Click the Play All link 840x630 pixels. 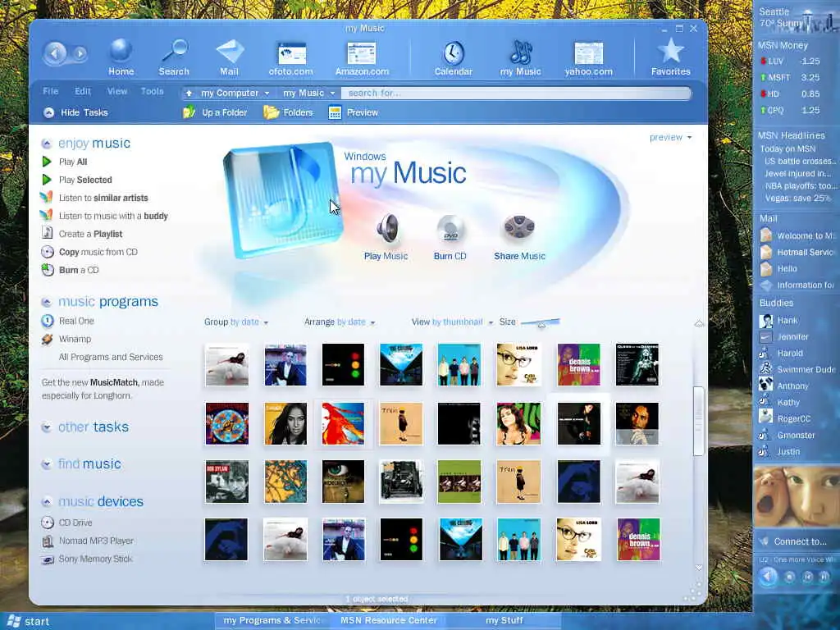(73, 162)
